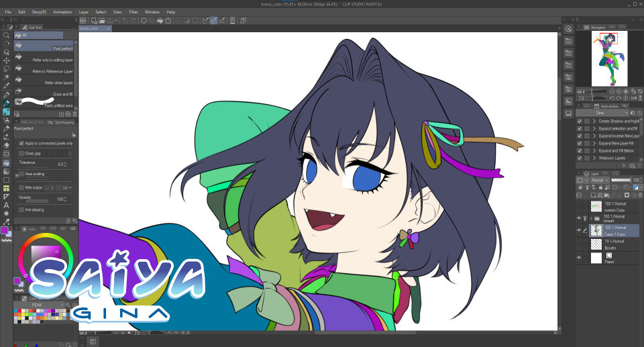Enable the Close gap checkbox

coord(21,153)
